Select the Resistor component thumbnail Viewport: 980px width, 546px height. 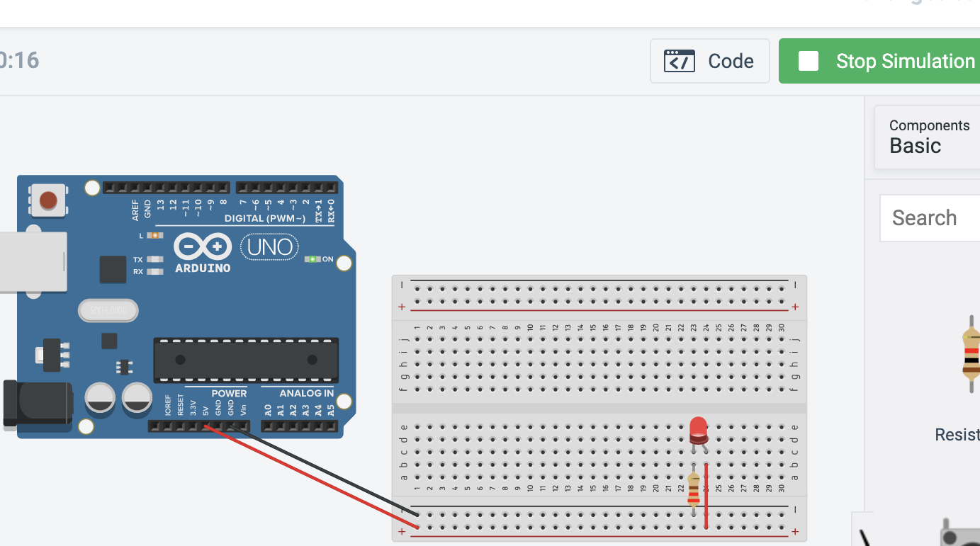pyautogui.click(x=971, y=354)
